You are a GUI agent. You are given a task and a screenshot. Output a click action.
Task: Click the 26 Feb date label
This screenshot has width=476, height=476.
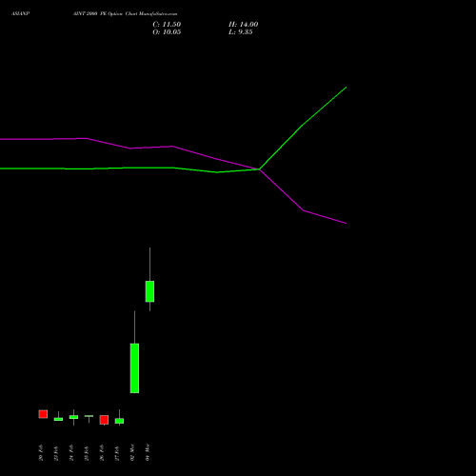tap(102, 453)
